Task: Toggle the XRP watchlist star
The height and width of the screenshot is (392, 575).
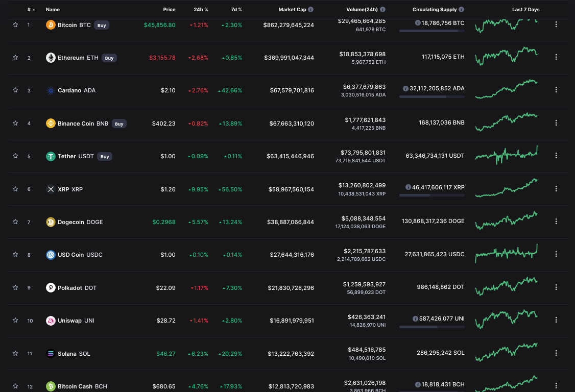Action: [15, 189]
